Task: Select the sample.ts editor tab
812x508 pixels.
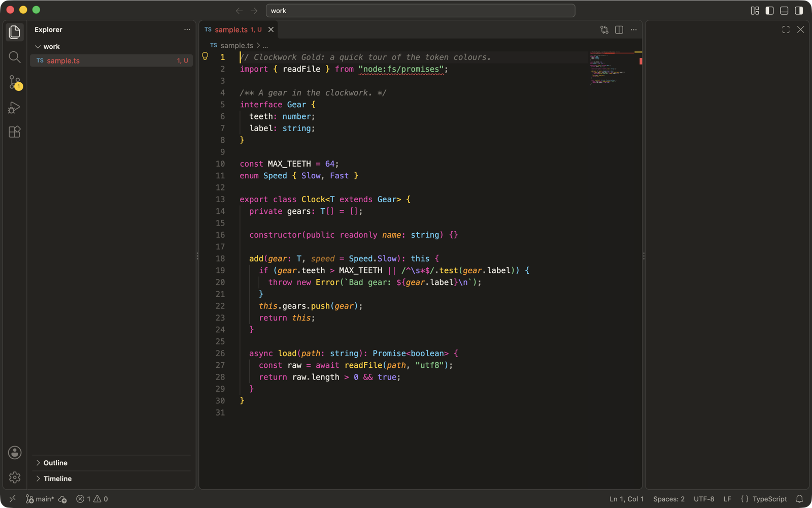Action: click(239, 29)
